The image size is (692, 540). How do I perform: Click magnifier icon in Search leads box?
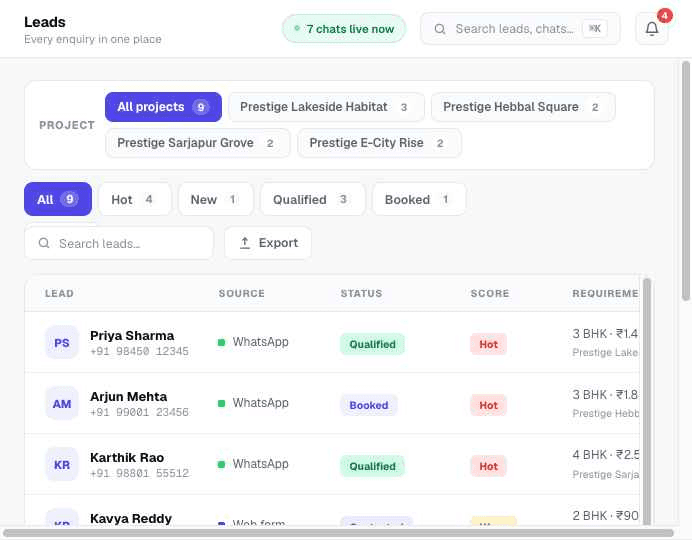44,243
